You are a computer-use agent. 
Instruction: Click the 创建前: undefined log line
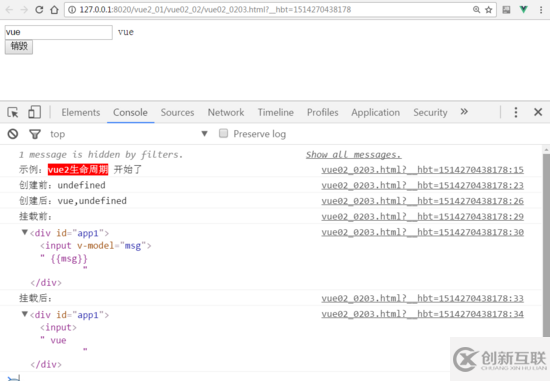(62, 185)
